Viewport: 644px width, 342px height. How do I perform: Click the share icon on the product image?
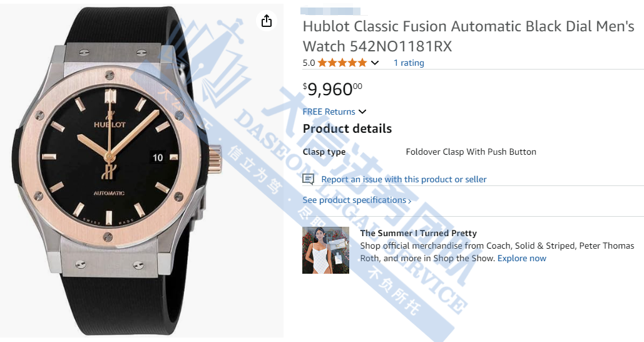pos(267,21)
